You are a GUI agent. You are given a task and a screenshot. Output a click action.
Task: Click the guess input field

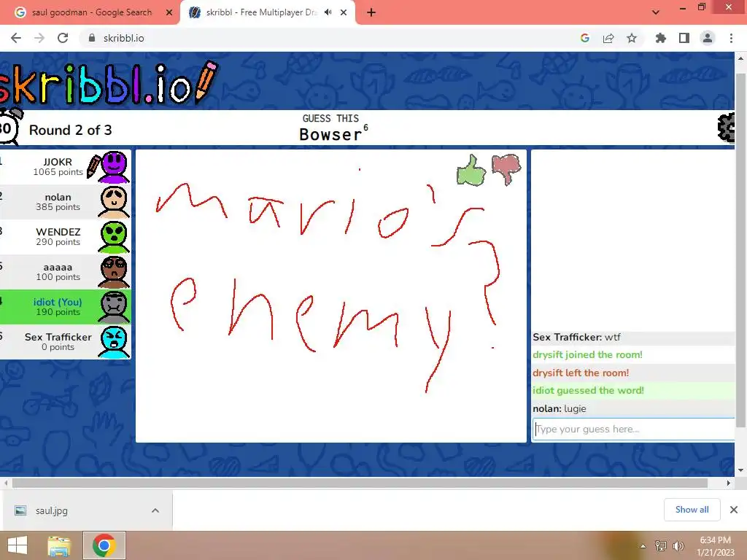(634, 429)
